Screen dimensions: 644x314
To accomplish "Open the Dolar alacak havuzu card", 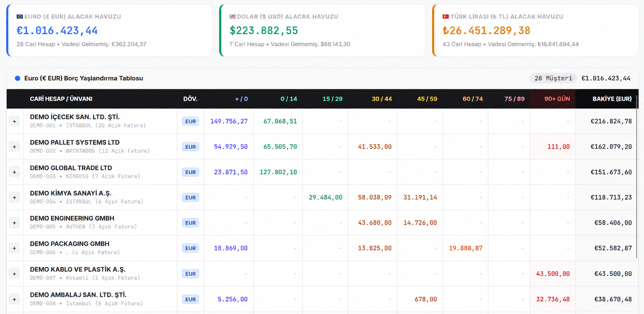I will coord(323,30).
